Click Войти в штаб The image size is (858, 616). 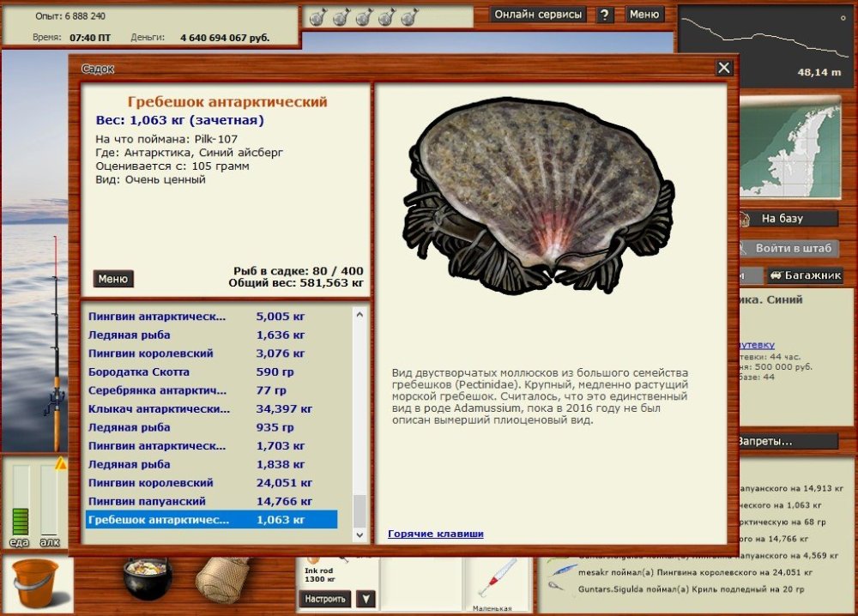pyautogui.click(x=794, y=248)
